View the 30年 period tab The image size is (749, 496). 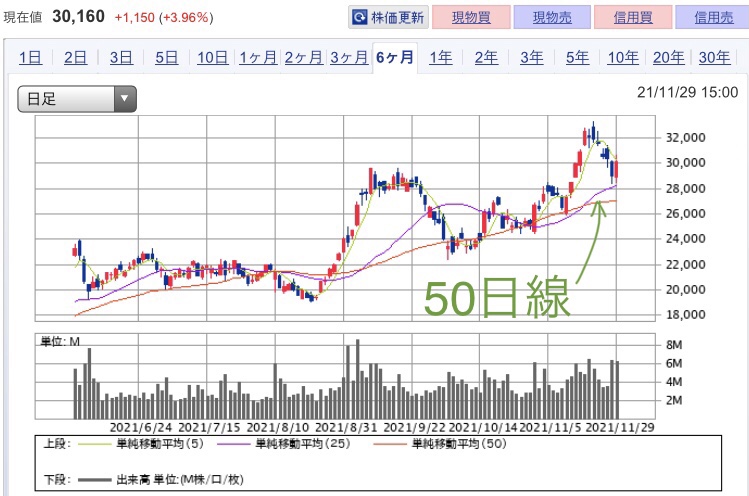[x=713, y=57]
